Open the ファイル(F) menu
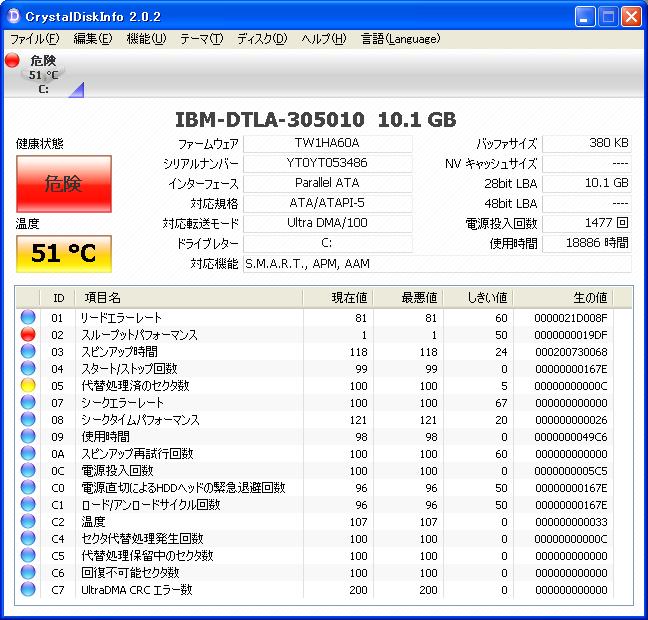Viewport: 648px width, 620px height. pos(35,39)
